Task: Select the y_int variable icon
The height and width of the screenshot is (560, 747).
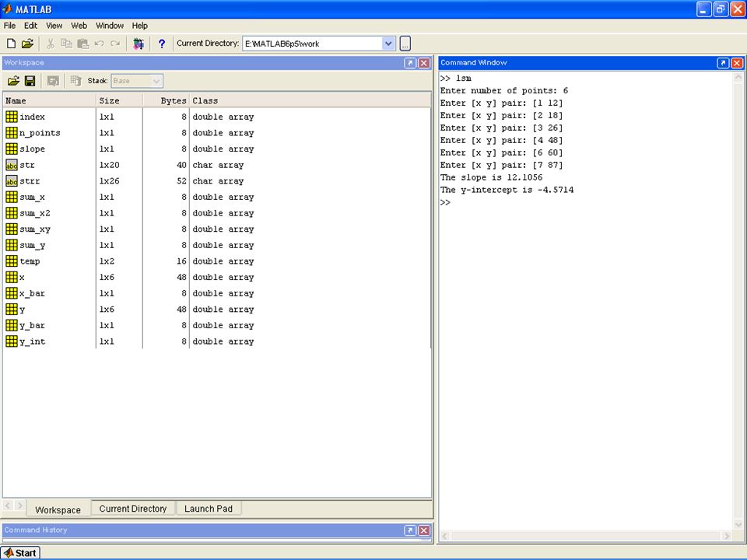Action: [x=12, y=341]
